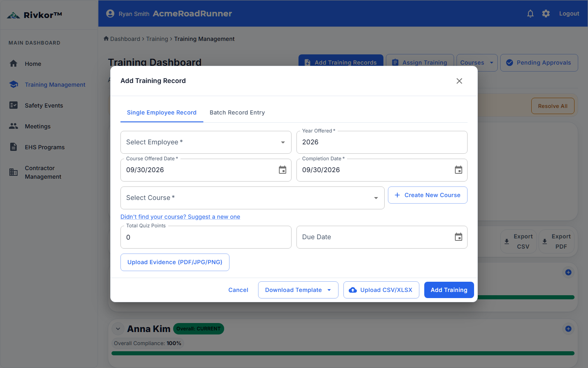Click the Rivkor logo
Screen dimensions: 588x368
click(x=35, y=15)
